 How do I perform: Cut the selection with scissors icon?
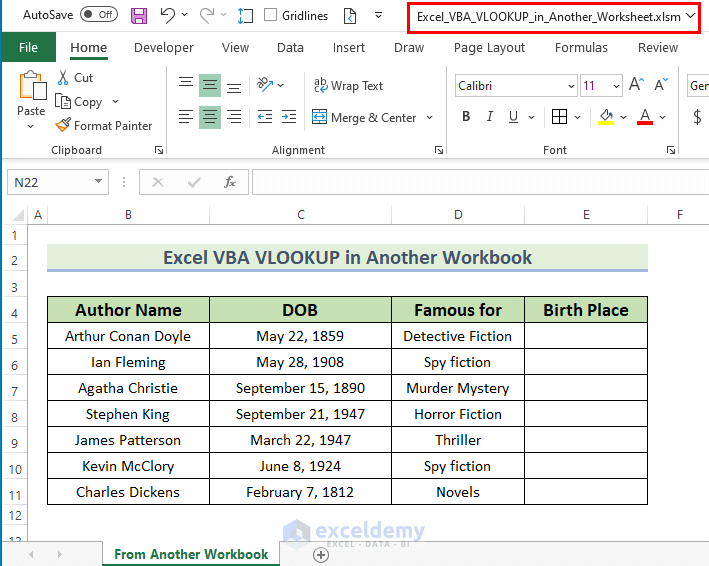click(63, 77)
